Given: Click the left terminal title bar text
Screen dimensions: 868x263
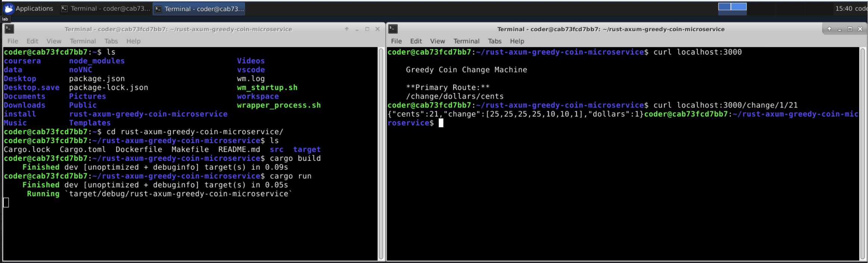Looking at the screenshot, I should 178,29.
